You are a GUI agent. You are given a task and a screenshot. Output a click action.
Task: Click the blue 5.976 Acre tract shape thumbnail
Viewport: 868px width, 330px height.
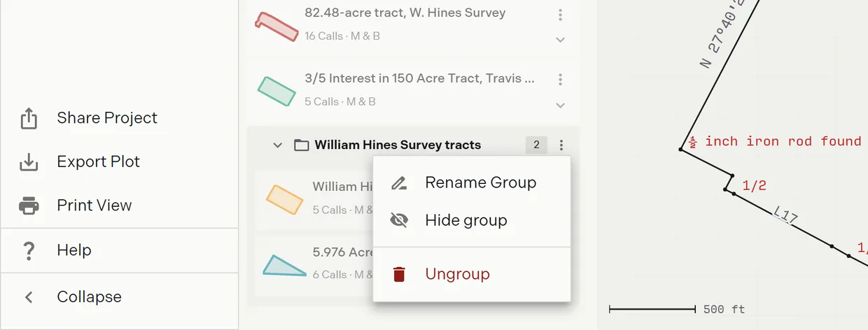tap(284, 266)
